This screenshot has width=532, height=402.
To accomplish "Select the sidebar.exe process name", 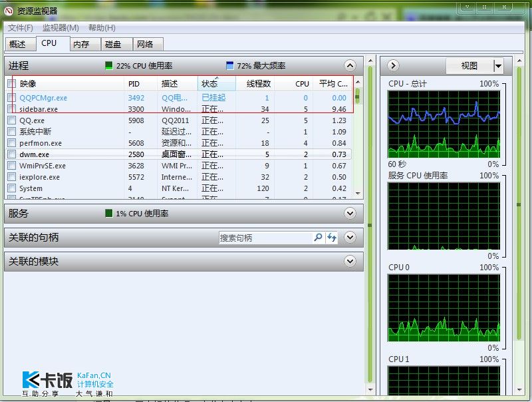I will [x=39, y=109].
